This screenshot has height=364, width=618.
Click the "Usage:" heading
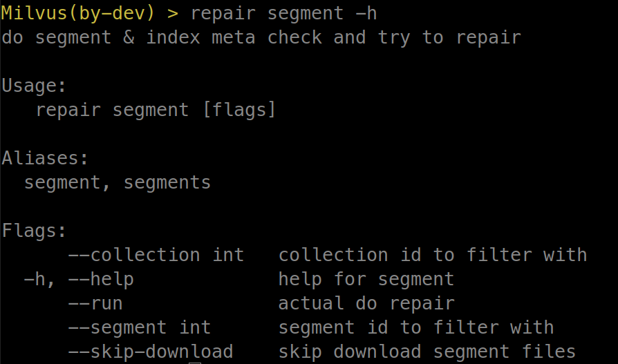tap(34, 85)
